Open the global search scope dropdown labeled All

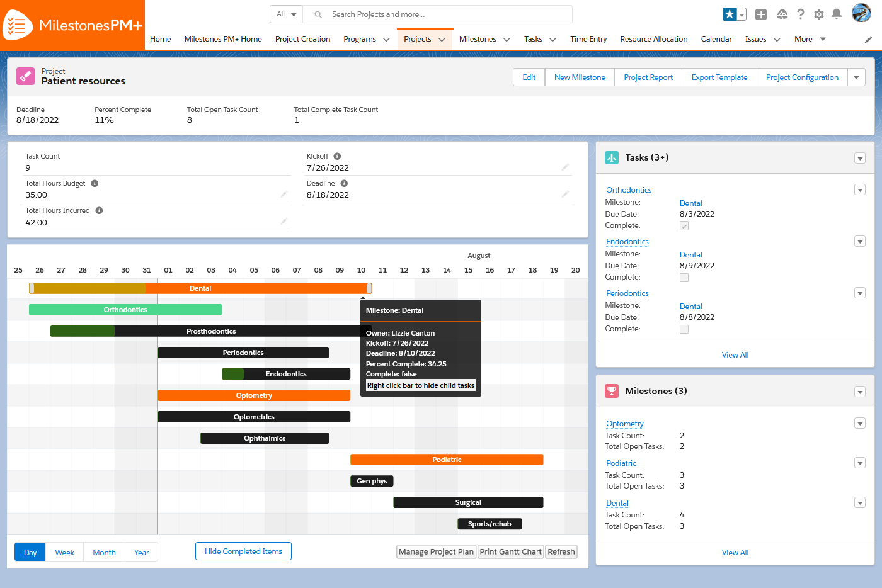(286, 13)
